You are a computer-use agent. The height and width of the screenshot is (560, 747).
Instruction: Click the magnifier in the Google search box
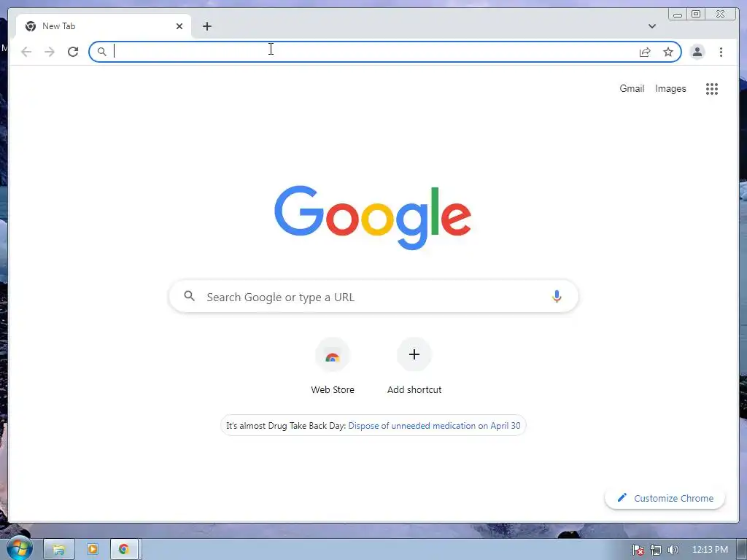(189, 296)
